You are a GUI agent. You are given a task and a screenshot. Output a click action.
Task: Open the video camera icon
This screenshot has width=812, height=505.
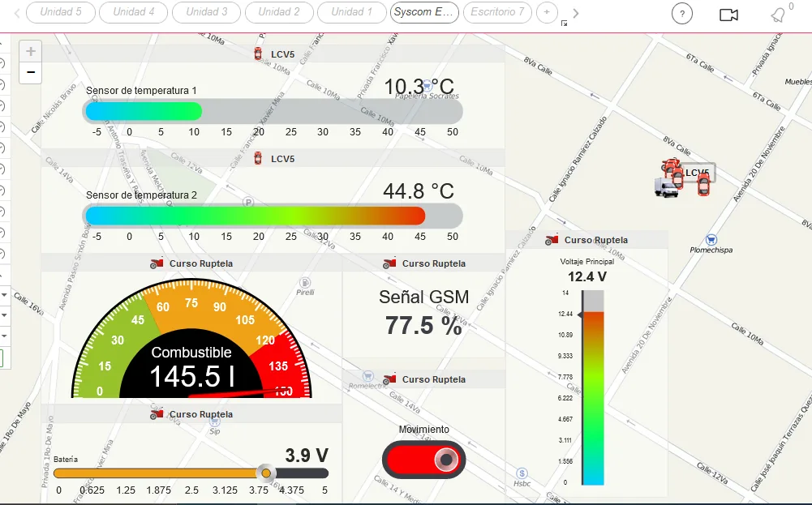(x=728, y=15)
